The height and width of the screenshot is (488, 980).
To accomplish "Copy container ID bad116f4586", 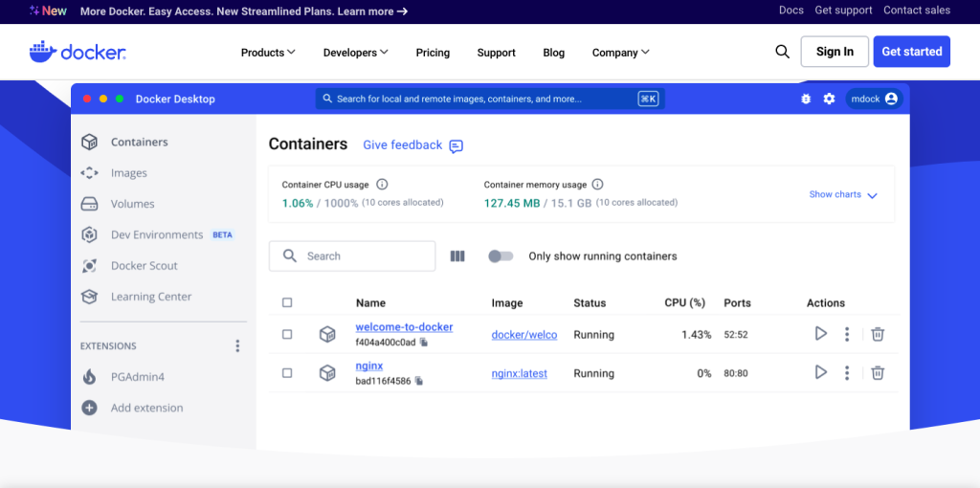I will click(x=419, y=381).
